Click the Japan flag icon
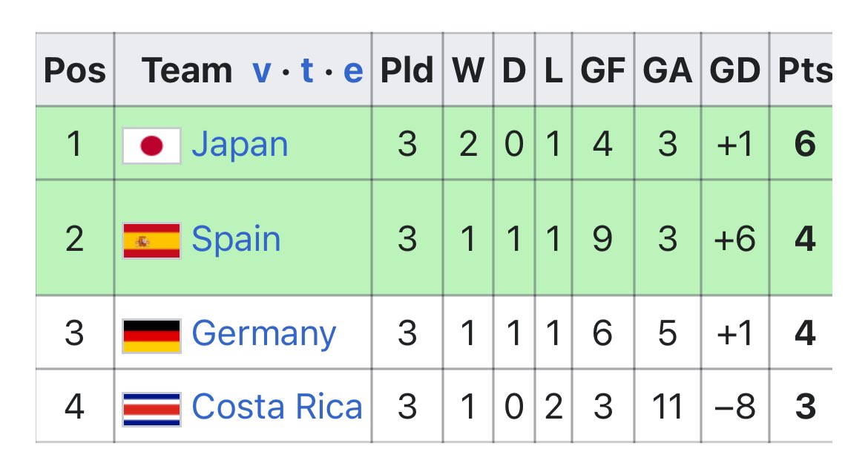Screen dimensions: 868x475 click(x=151, y=145)
